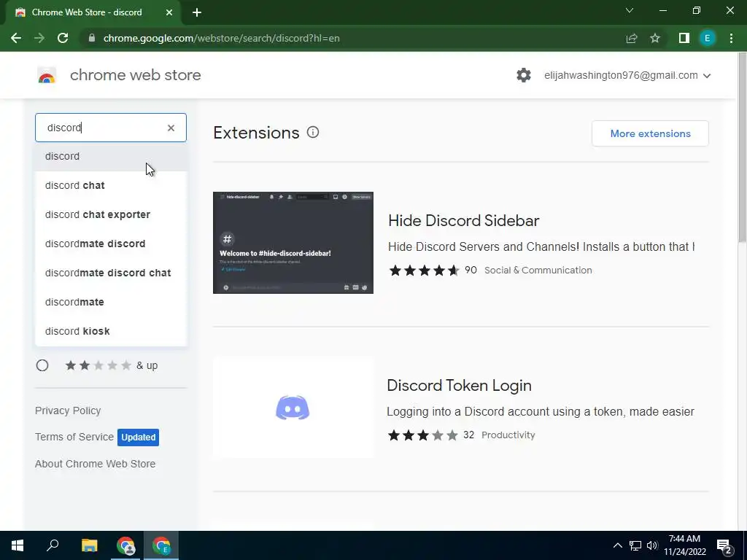Open the browser side panel icon
Image resolution: width=747 pixels, height=560 pixels.
pos(684,38)
